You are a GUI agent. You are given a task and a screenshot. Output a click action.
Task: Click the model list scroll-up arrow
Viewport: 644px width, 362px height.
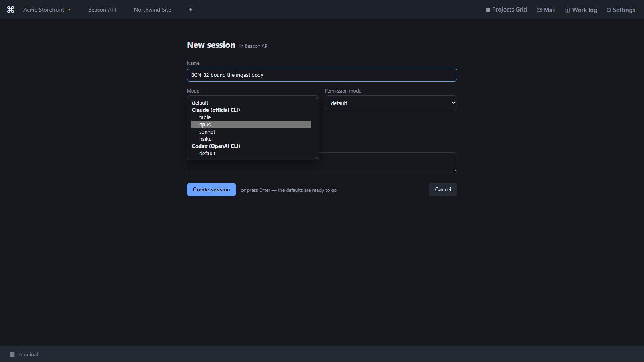click(x=317, y=98)
